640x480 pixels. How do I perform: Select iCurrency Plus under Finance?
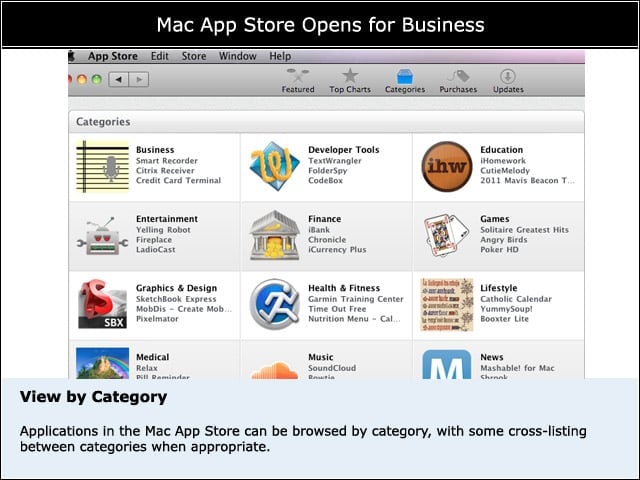click(x=337, y=249)
